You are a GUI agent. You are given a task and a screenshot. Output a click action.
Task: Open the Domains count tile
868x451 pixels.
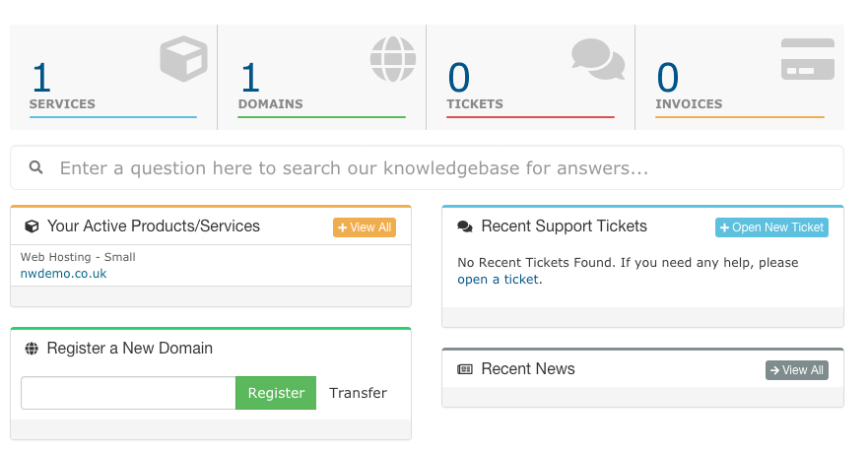point(321,78)
